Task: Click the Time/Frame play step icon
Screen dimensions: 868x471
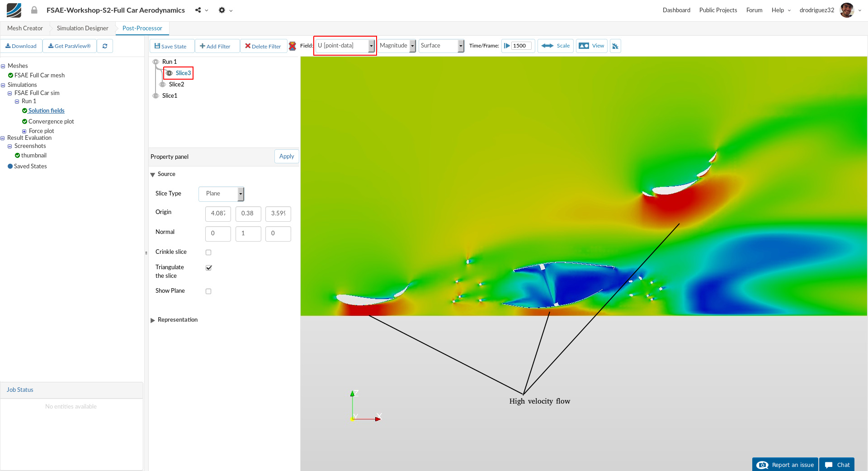Action: pyautogui.click(x=507, y=46)
